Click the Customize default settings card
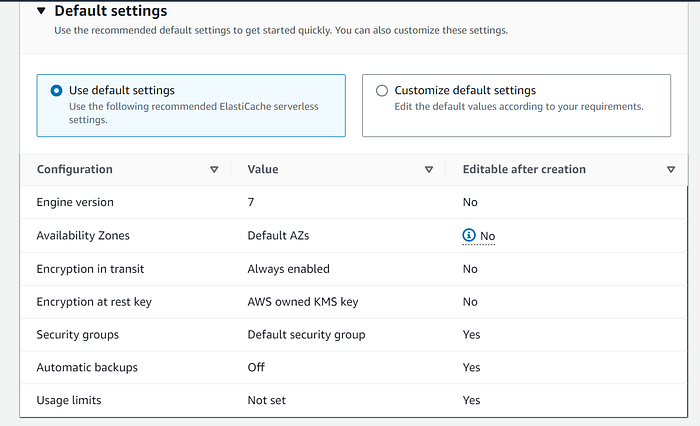700x426 pixels. point(516,105)
